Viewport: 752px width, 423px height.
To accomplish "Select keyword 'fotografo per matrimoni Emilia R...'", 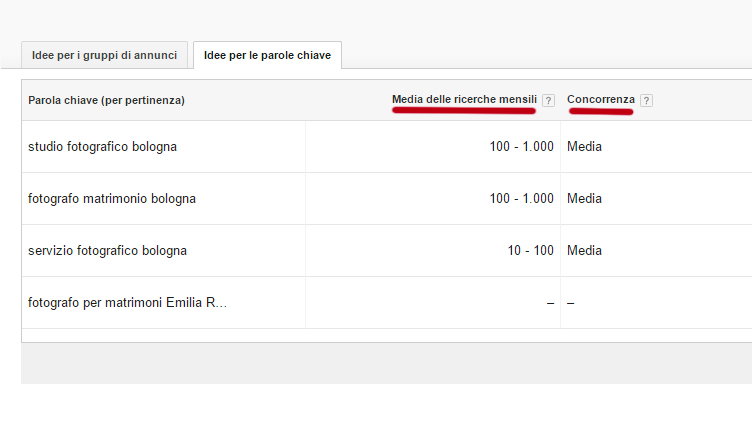I will pyautogui.click(x=128, y=303).
